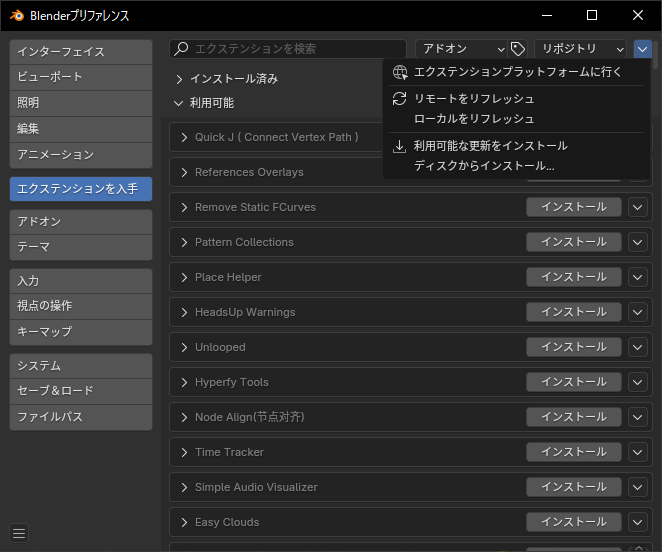Expand the Hyperfy Tools entry
Image resolution: width=662 pixels, height=552 pixels.
click(x=184, y=382)
